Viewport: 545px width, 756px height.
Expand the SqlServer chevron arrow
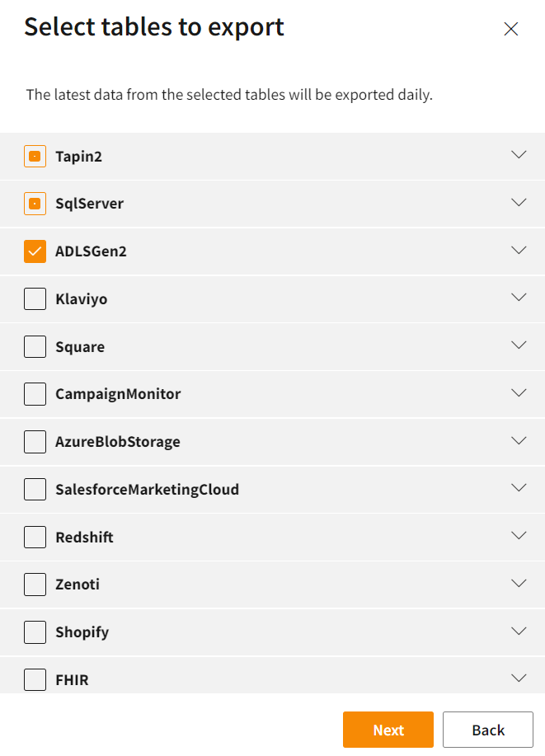pyautogui.click(x=519, y=202)
